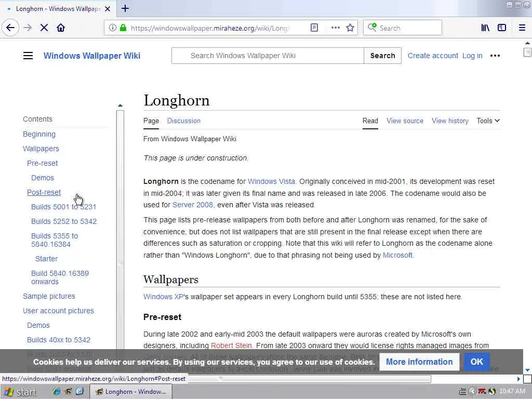Expand the Tools dropdown on the page
The width and height of the screenshot is (532, 399).
(488, 121)
